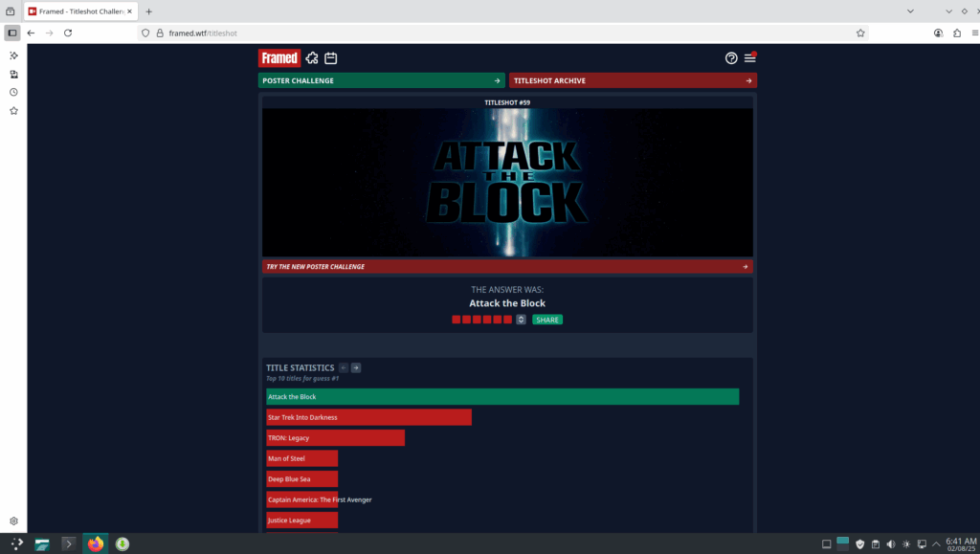This screenshot has height=554, width=980.
Task: Go to Poster Challenge
Action: [381, 80]
